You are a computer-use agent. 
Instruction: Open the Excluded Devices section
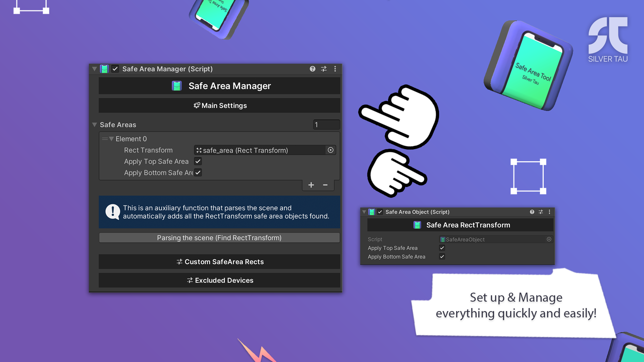click(219, 280)
